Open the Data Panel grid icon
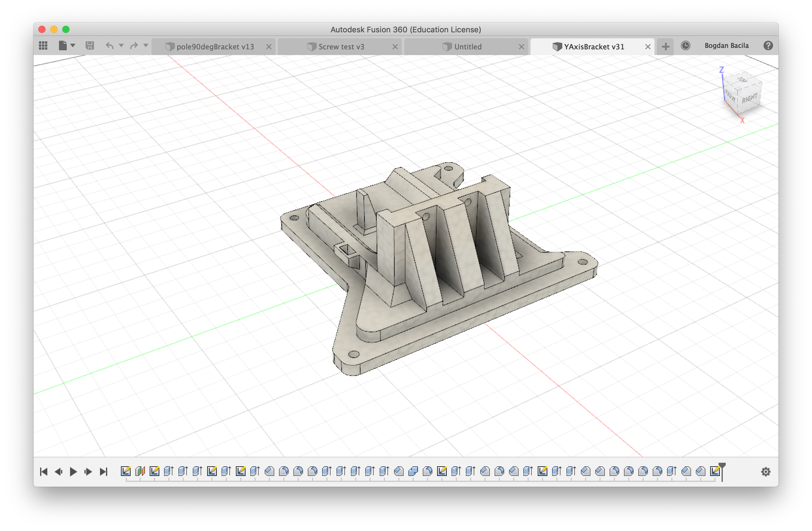812x531 pixels. [x=43, y=45]
